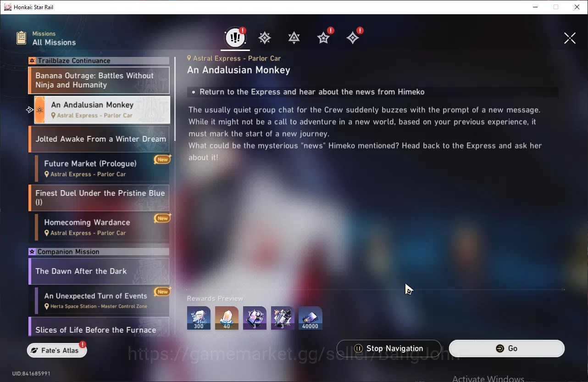Open Jolted Awake From a Winter Dream
Screen dimensions: 588x382
pyautogui.click(x=99, y=139)
